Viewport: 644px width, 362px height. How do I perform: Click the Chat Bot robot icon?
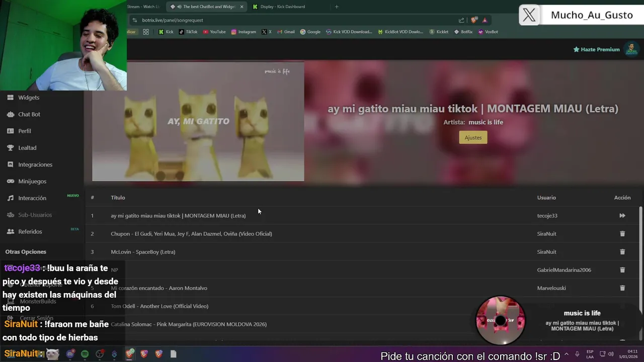point(10,114)
